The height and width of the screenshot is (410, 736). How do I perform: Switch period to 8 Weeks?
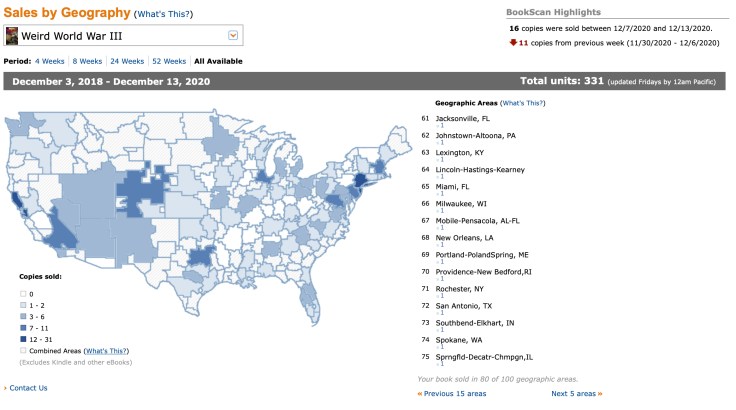(x=88, y=61)
